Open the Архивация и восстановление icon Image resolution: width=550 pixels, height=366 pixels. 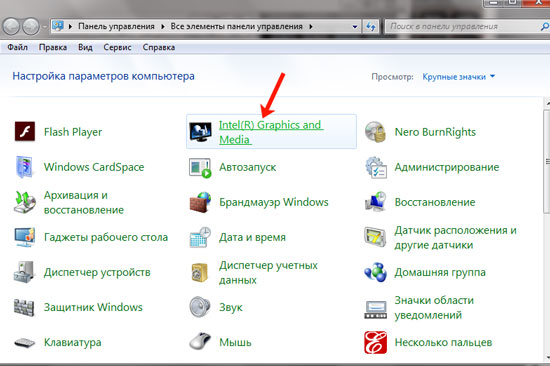click(x=25, y=202)
